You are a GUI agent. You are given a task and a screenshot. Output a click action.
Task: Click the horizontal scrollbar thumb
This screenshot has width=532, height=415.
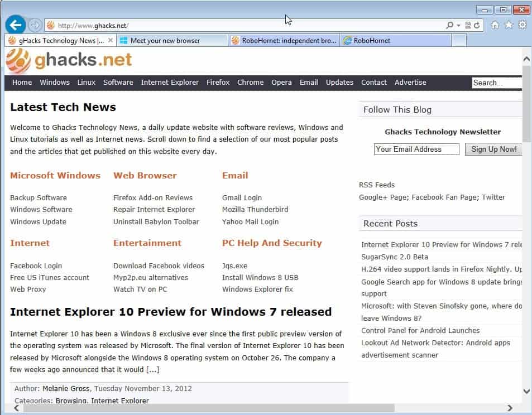coord(209,408)
